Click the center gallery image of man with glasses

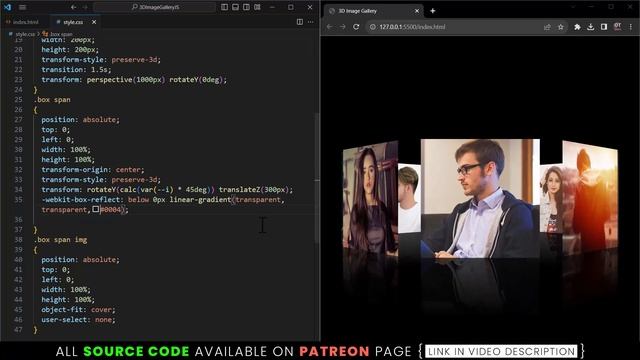coord(480,198)
